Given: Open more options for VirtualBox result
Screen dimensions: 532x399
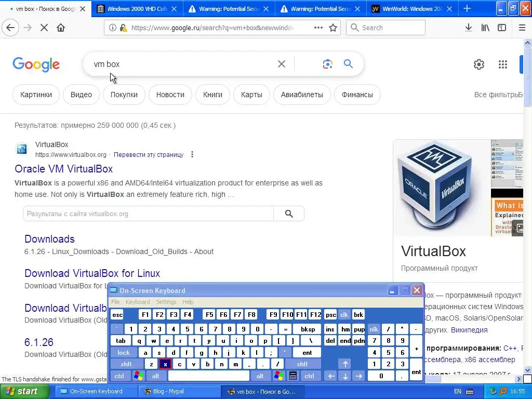Looking at the screenshot, I should [x=192, y=155].
